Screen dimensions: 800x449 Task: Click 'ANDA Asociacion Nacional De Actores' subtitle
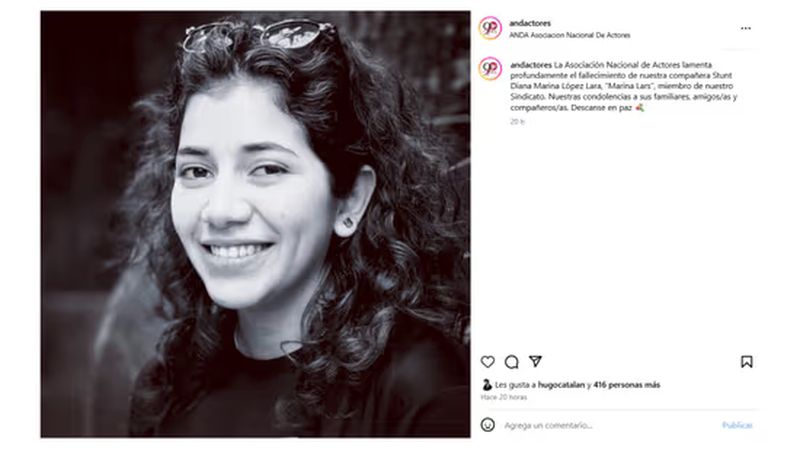[569, 35]
